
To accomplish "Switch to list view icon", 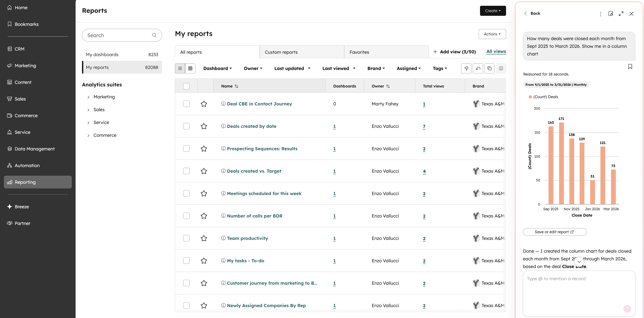I will 180,68.
